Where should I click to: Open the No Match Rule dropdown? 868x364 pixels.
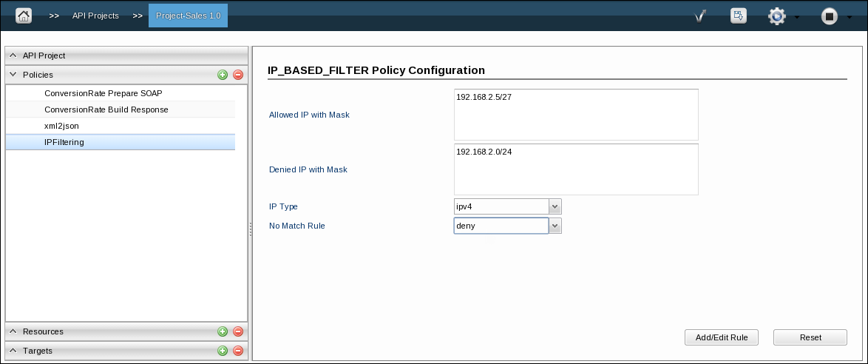[x=555, y=226]
